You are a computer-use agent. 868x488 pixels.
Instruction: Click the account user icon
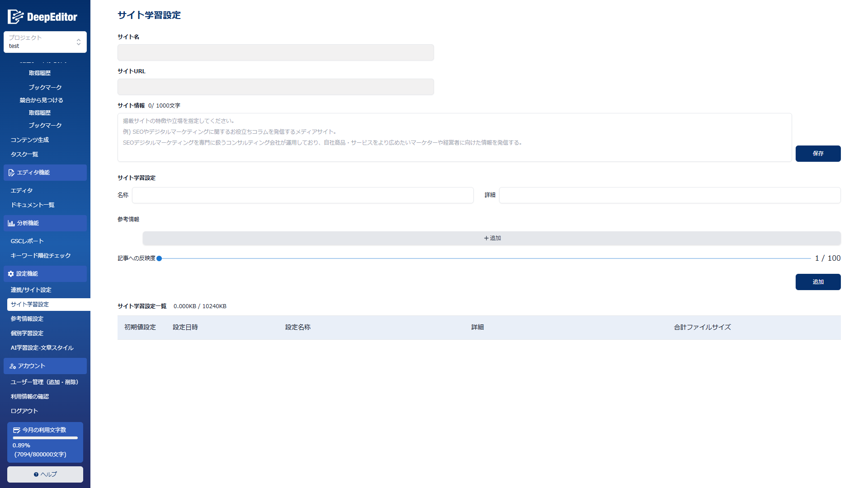pyautogui.click(x=13, y=366)
